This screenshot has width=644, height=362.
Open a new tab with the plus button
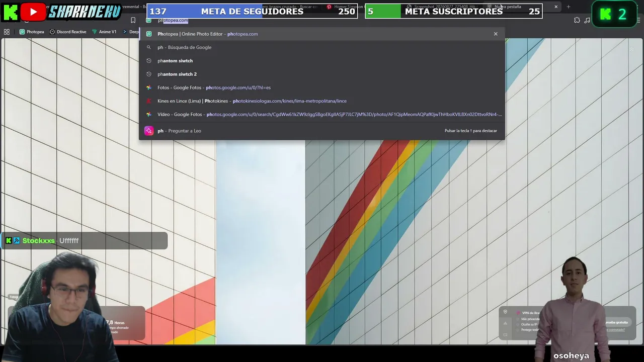pyautogui.click(x=569, y=7)
